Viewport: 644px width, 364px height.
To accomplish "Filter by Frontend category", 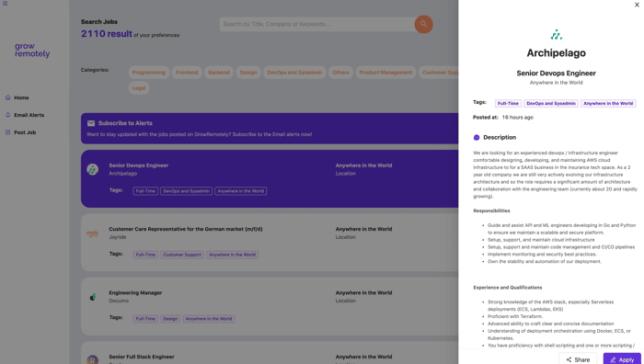I will tap(187, 73).
